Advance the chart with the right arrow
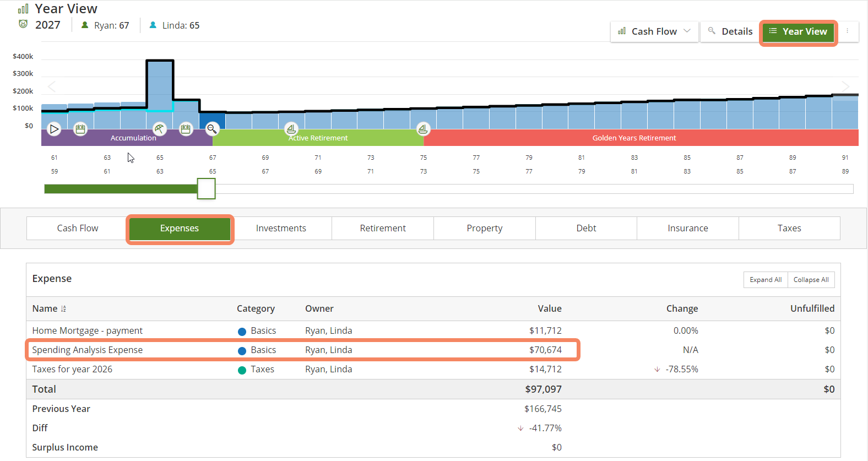This screenshot has width=868, height=461. coord(845,86)
